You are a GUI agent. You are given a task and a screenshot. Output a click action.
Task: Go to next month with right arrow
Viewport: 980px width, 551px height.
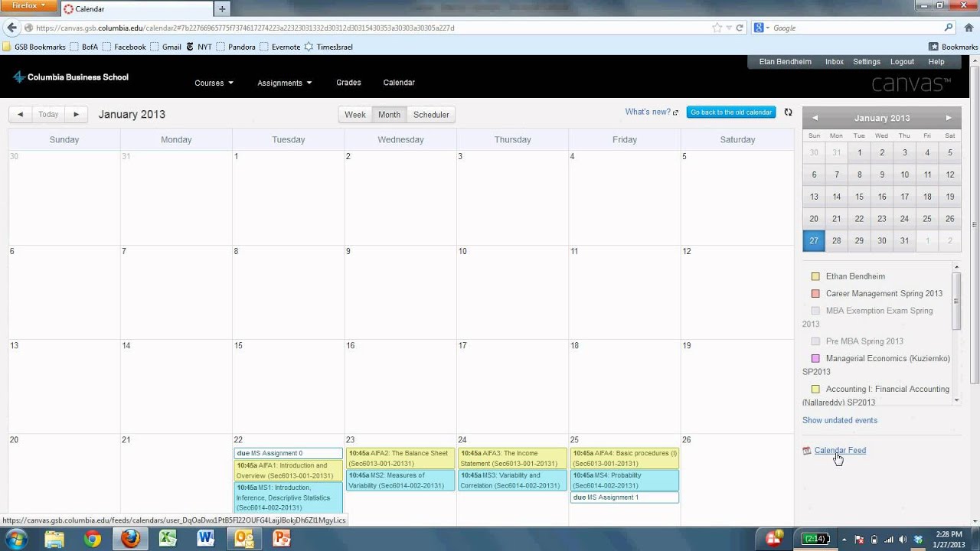pyautogui.click(x=76, y=114)
